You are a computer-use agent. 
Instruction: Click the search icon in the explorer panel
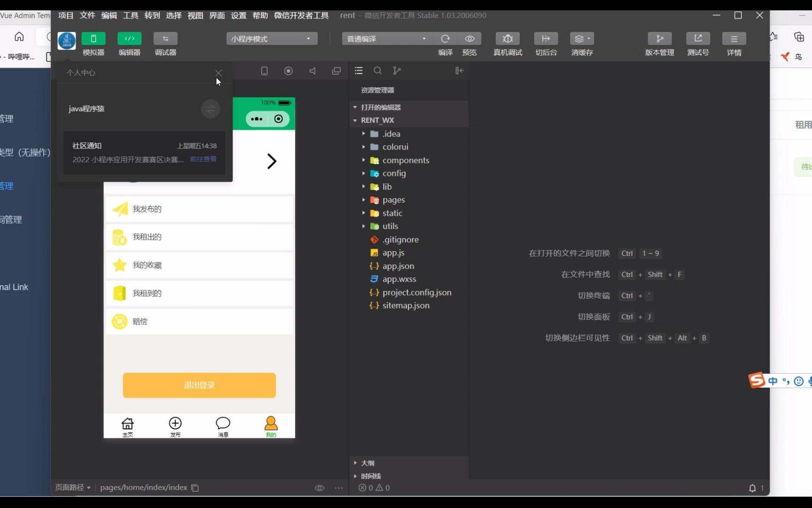[x=378, y=71]
